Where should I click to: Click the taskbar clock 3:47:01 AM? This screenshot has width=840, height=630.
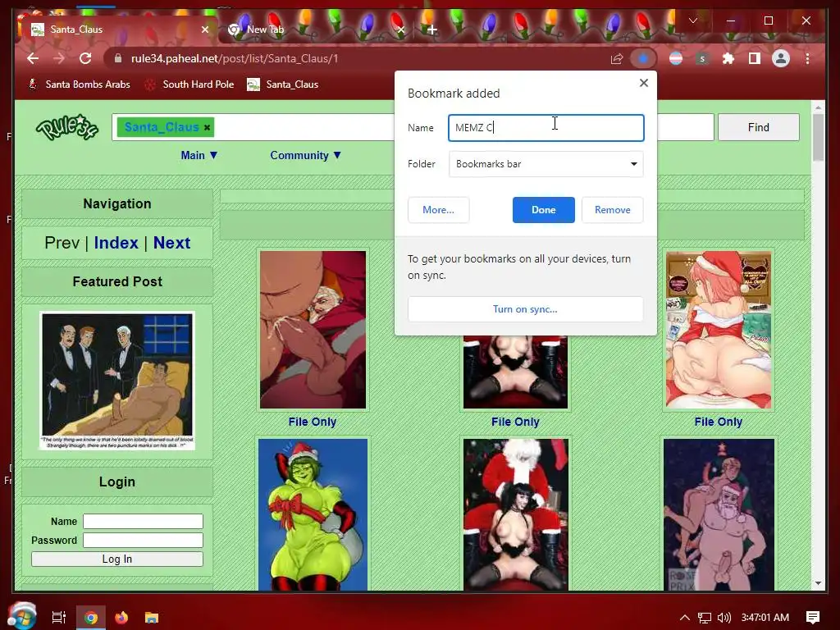click(x=765, y=618)
